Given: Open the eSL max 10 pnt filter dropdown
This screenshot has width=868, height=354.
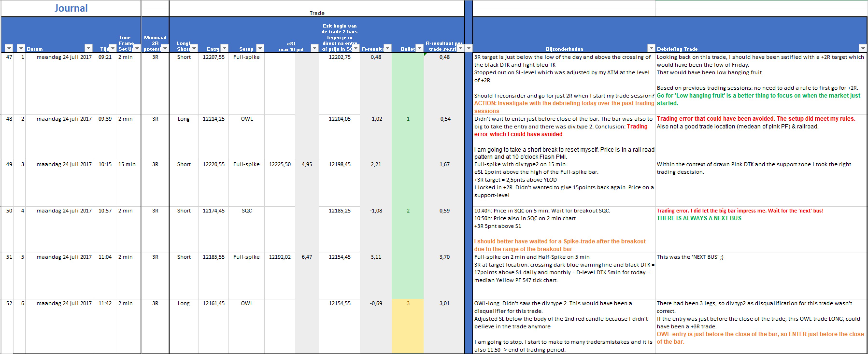Looking at the screenshot, I should 314,48.
